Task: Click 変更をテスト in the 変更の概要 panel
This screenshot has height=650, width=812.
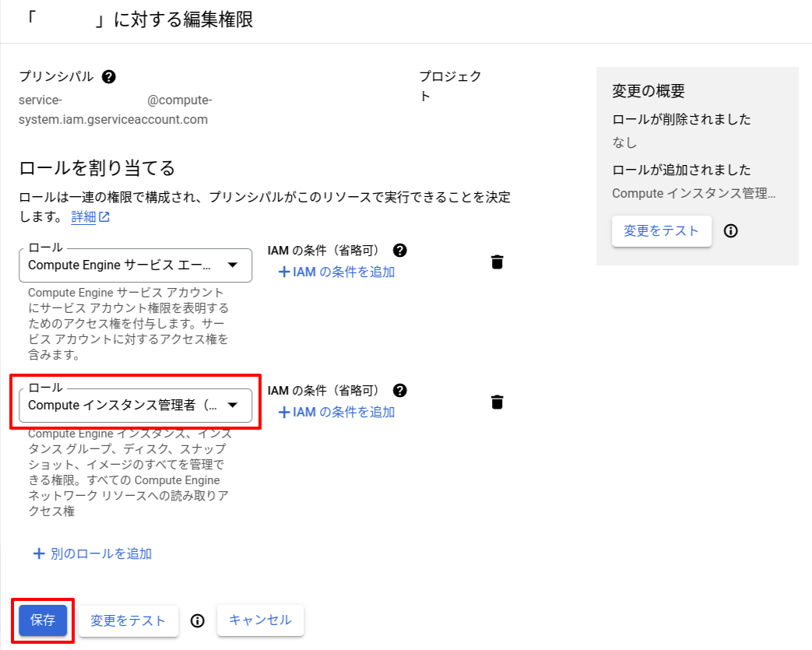Action: click(661, 231)
